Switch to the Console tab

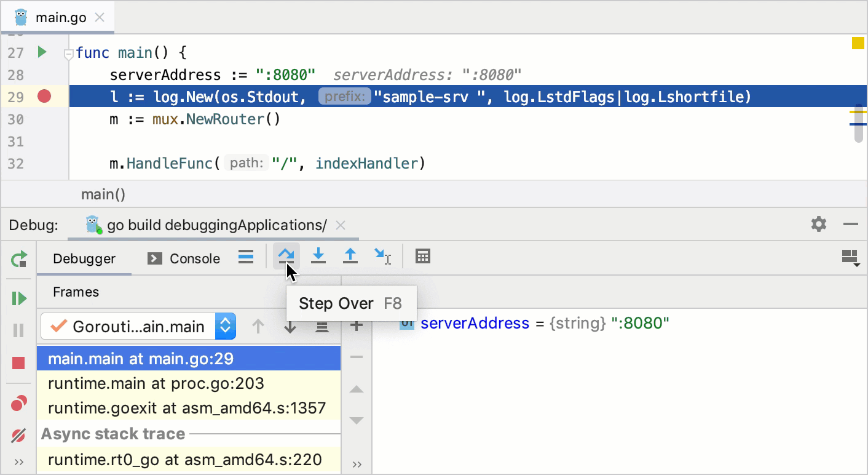tap(184, 258)
